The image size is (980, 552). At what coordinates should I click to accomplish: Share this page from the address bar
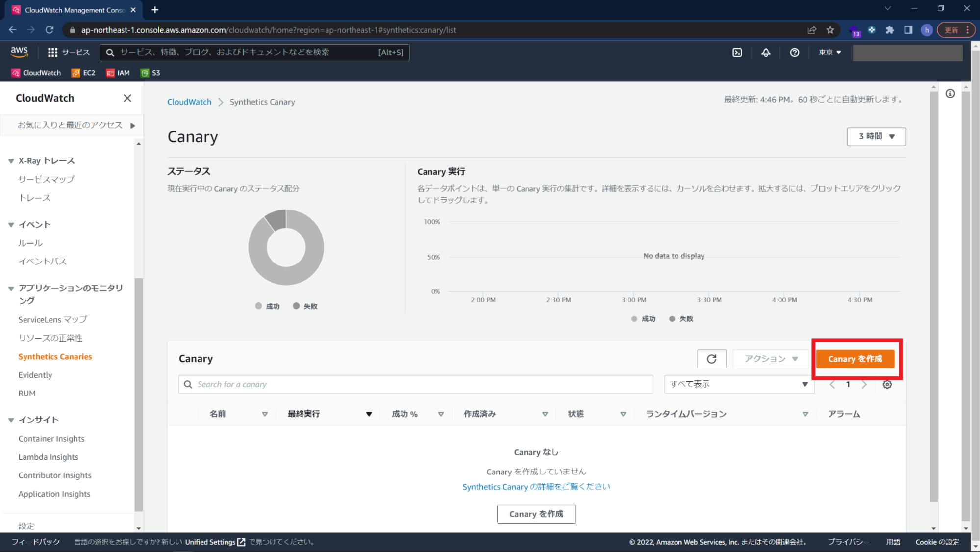coord(812,30)
